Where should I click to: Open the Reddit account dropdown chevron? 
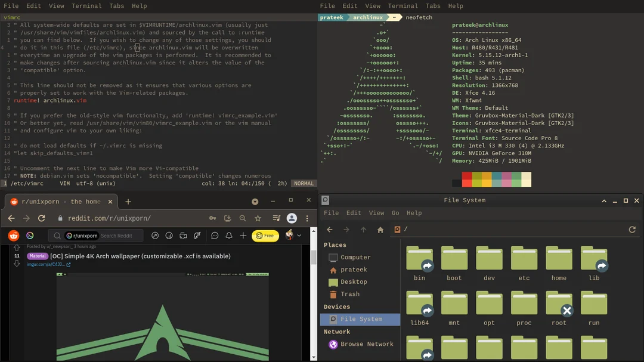point(299,235)
